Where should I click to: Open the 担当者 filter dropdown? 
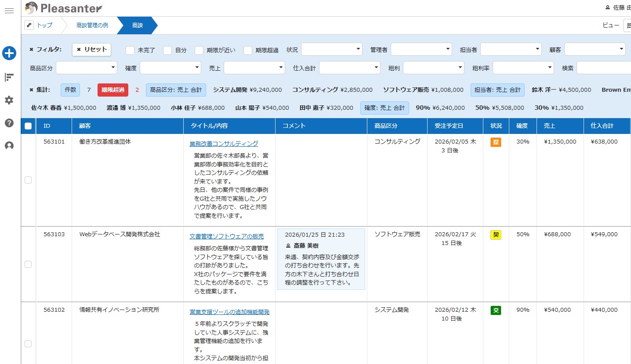click(x=511, y=50)
